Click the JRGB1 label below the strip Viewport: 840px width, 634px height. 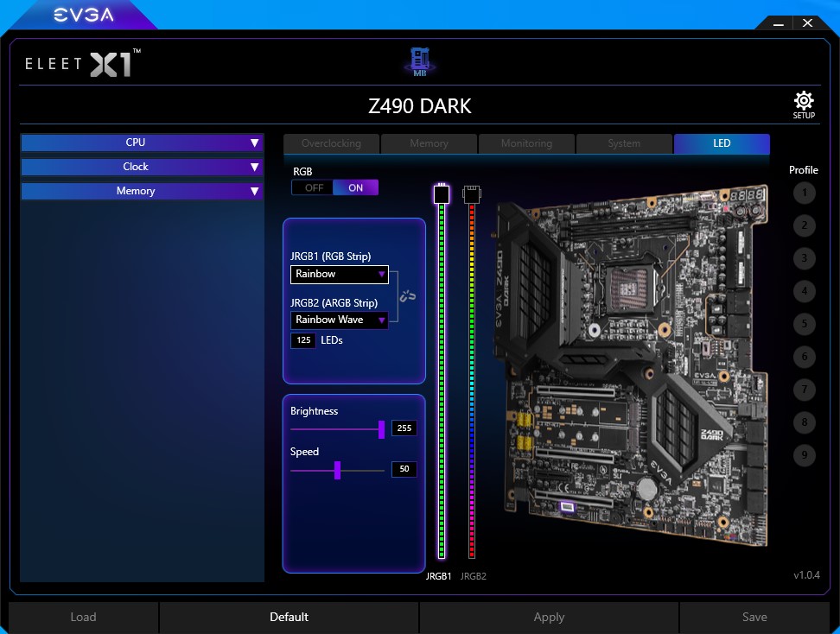point(438,576)
